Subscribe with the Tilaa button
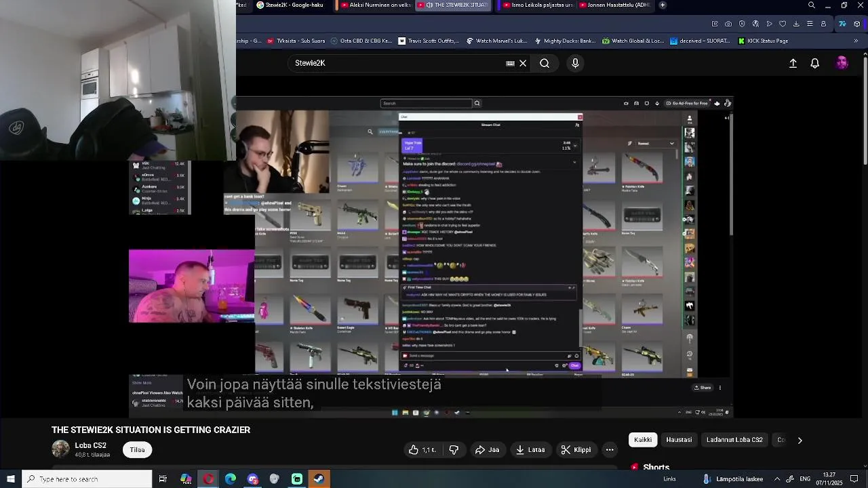The width and height of the screenshot is (868, 488). 137,450
